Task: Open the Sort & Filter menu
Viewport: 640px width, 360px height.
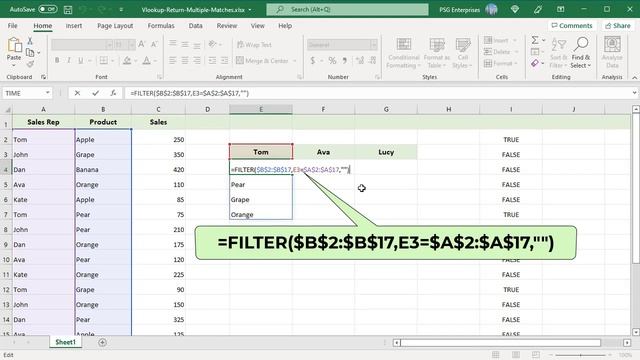Action: (x=559, y=53)
